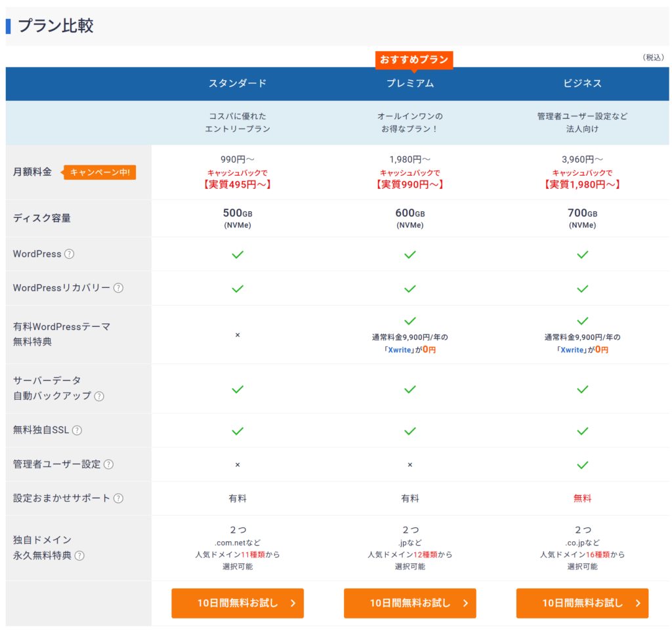
Task: Click the おすすめプラン orange badge
Action: coord(414,60)
